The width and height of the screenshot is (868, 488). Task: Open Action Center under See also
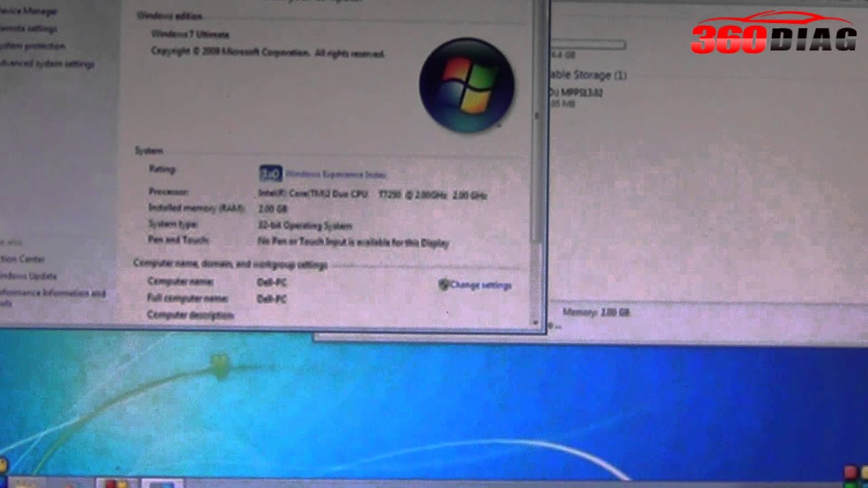click(22, 259)
